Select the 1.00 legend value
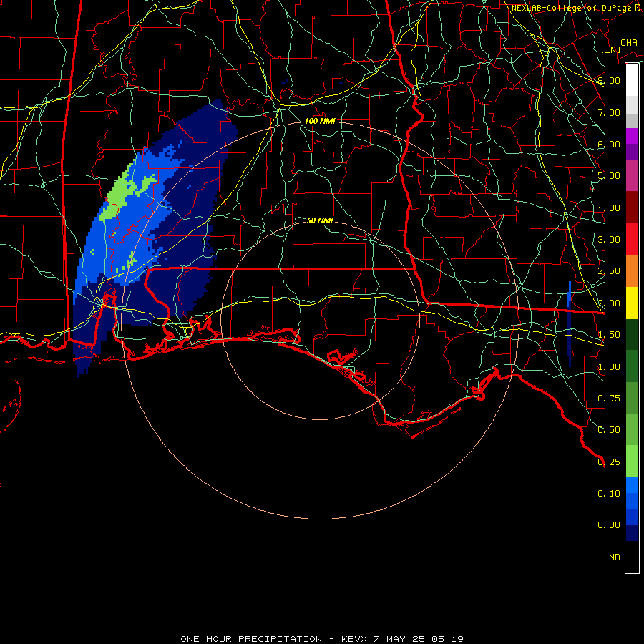 (x=609, y=367)
